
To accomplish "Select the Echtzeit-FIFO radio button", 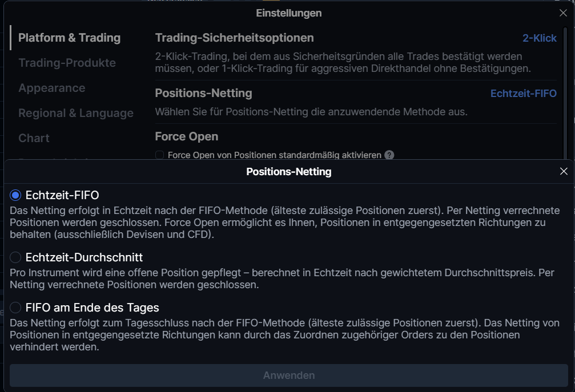I will pos(15,195).
